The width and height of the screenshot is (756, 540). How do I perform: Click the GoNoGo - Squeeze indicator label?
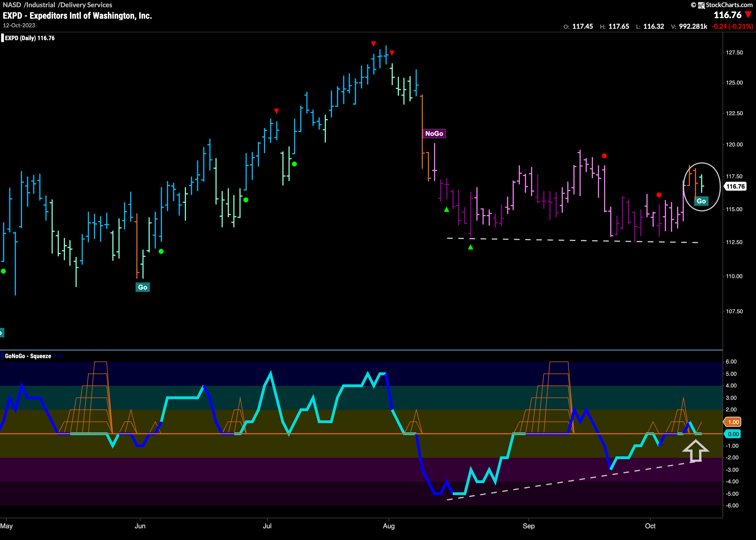[28, 356]
